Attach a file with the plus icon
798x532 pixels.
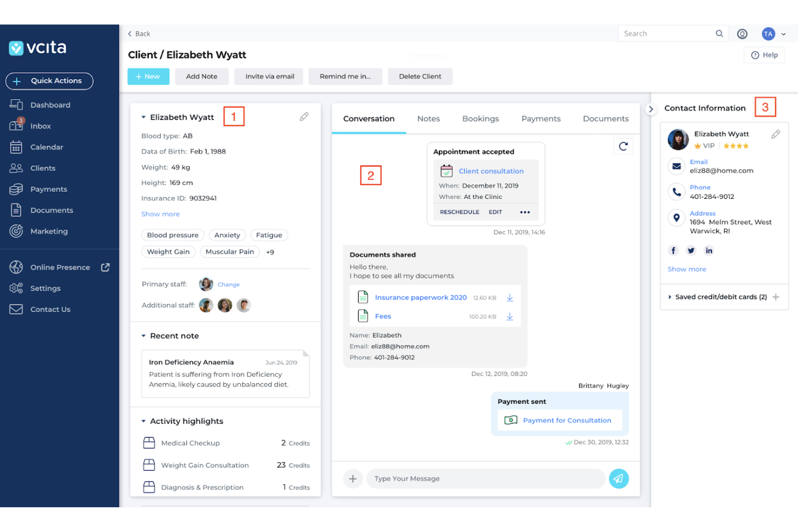point(353,478)
